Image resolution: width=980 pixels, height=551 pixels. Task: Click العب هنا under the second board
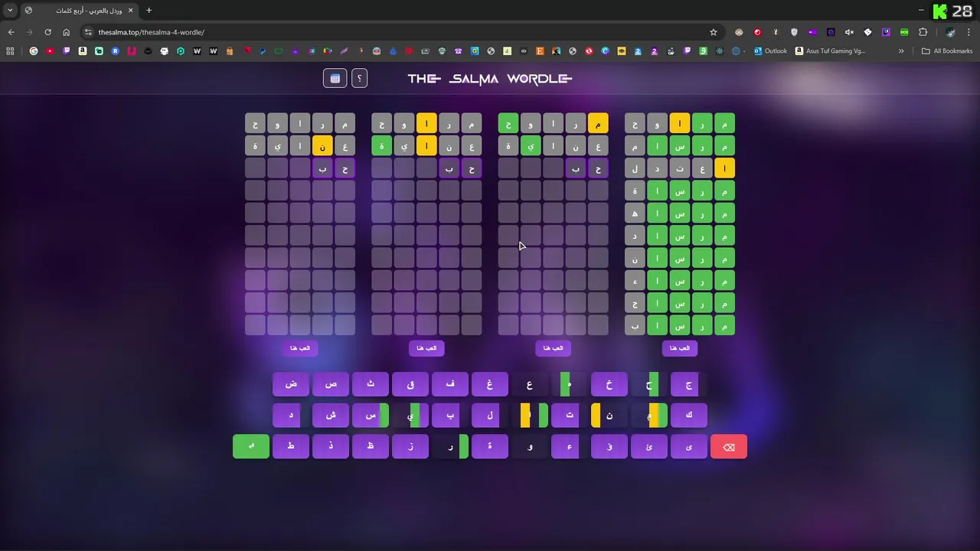click(426, 348)
